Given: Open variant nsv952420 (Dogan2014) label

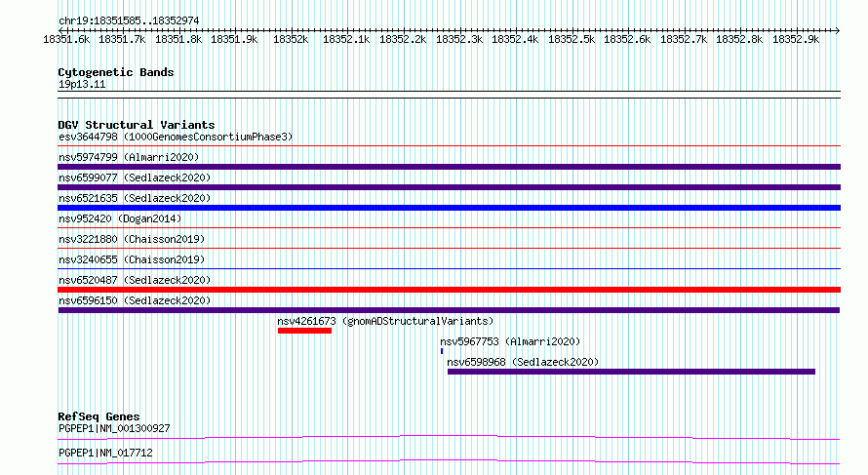Looking at the screenshot, I should [120, 218].
